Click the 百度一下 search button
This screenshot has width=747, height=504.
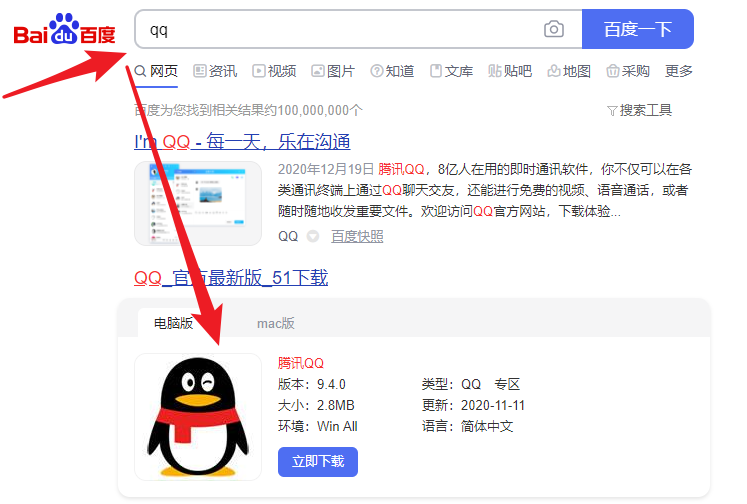point(638,29)
